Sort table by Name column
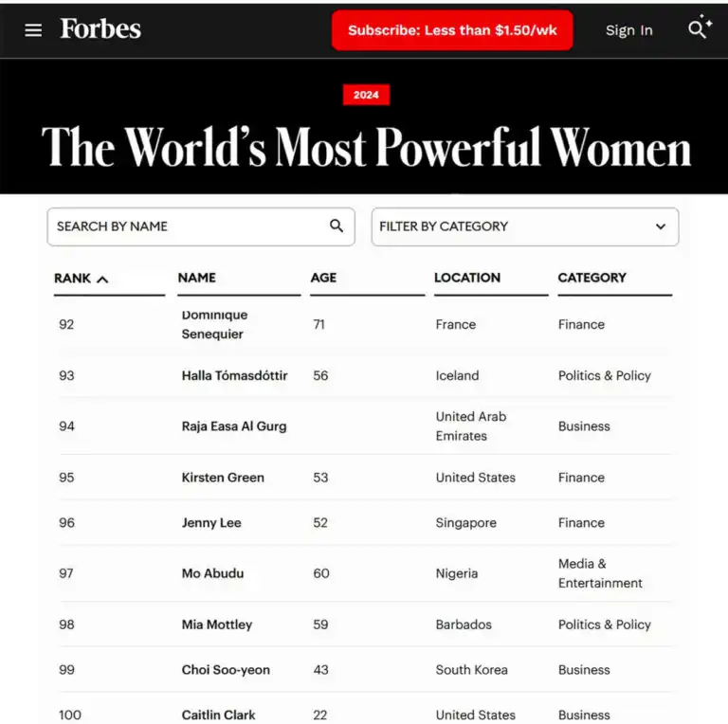 tap(197, 278)
